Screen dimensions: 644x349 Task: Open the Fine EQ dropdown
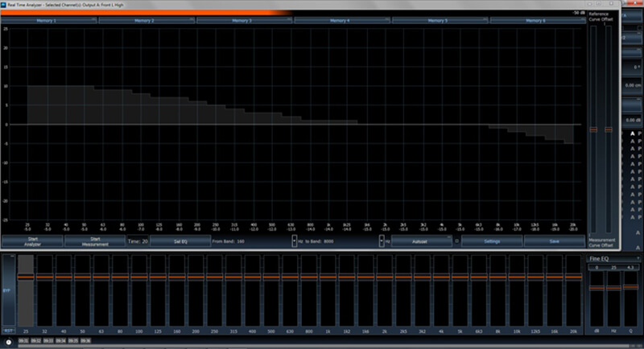pyautogui.click(x=614, y=258)
